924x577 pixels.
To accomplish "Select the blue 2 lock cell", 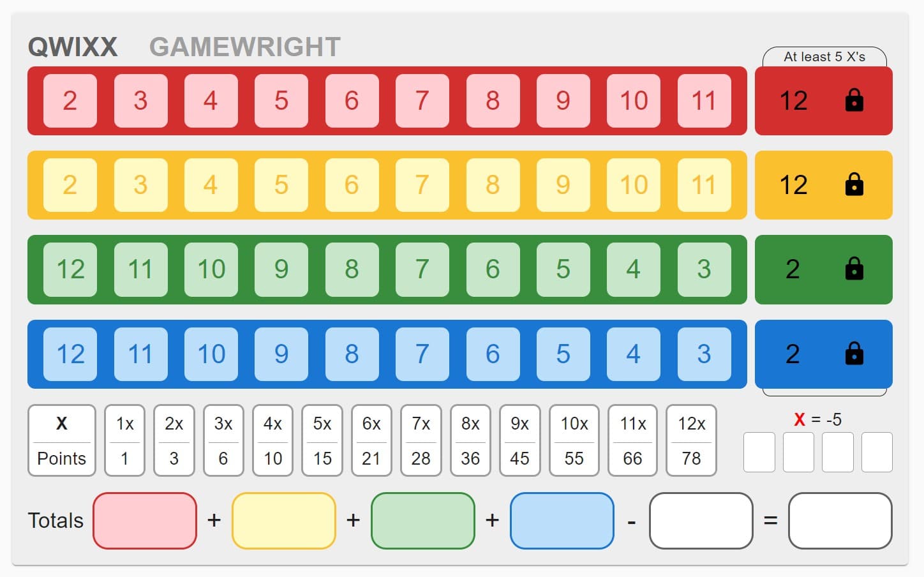I will click(824, 354).
